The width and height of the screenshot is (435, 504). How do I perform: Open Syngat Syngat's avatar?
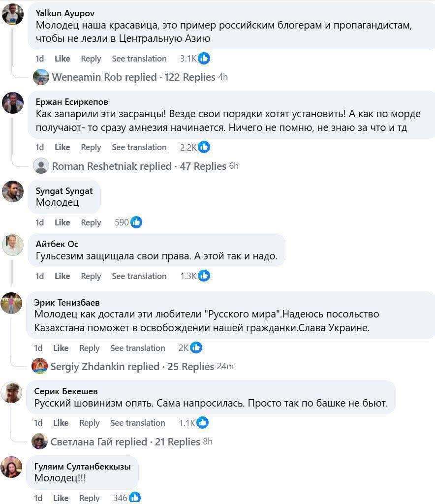(x=13, y=191)
